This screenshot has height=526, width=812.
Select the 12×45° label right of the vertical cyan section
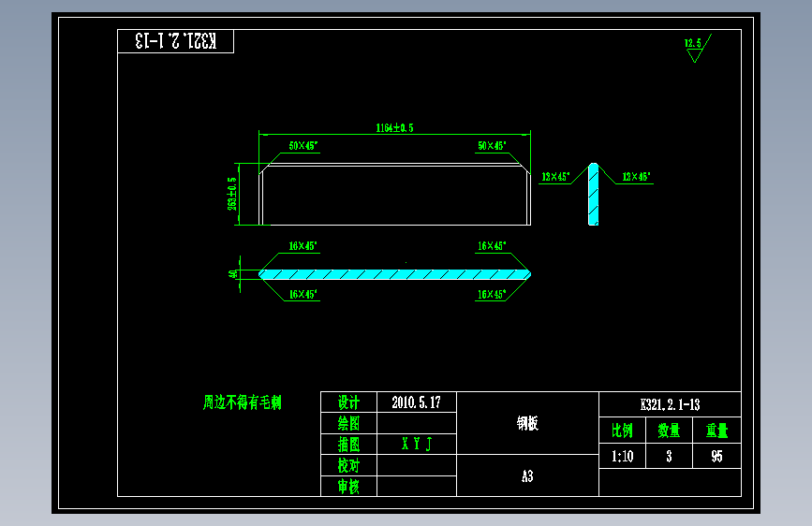click(636, 177)
